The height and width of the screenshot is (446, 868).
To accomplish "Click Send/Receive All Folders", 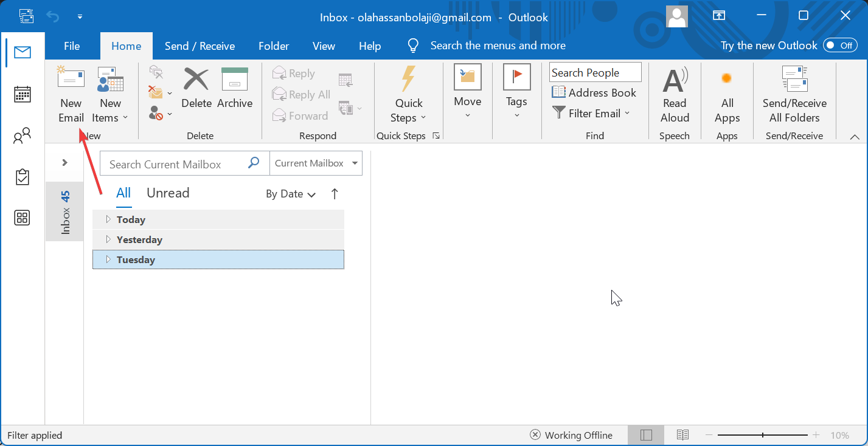I will tap(794, 94).
